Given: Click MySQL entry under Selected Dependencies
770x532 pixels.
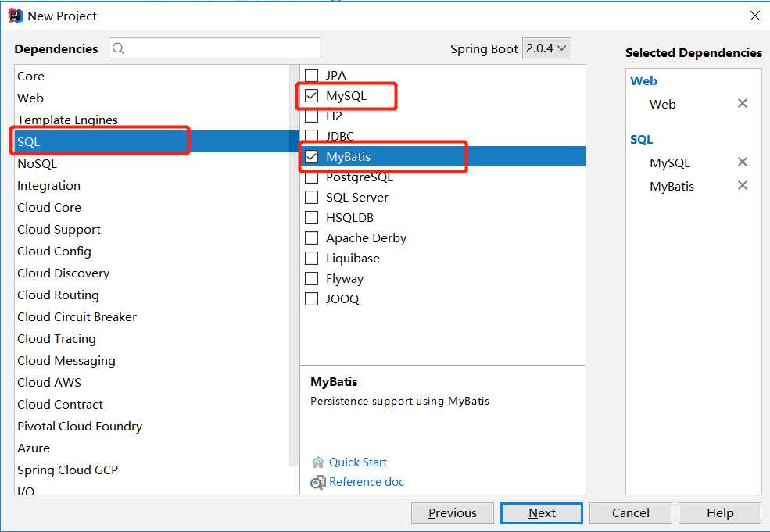Looking at the screenshot, I should tap(670, 163).
